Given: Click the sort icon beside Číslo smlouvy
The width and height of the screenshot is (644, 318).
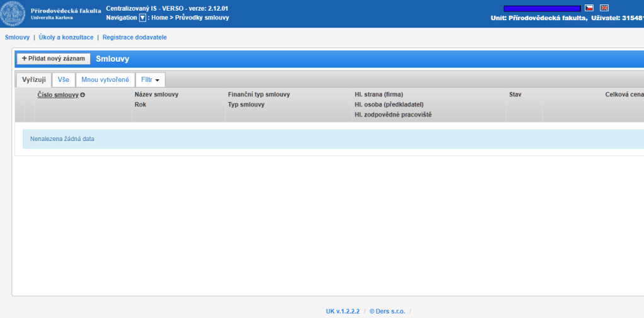Looking at the screenshot, I should click(x=83, y=95).
